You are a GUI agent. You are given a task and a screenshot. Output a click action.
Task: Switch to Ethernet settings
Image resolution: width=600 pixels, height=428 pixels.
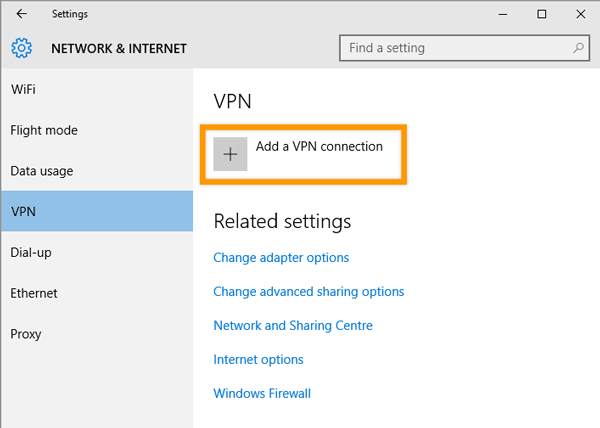[34, 293]
